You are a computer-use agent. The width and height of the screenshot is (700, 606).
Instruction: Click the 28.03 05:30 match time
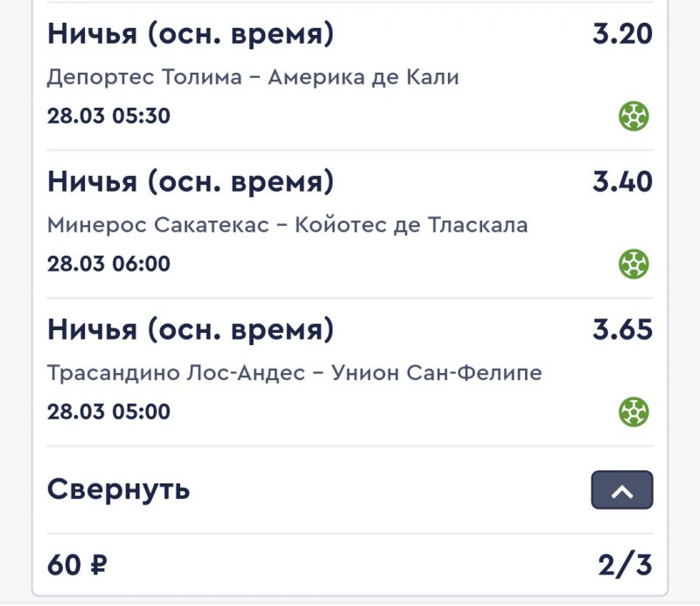pos(108,116)
